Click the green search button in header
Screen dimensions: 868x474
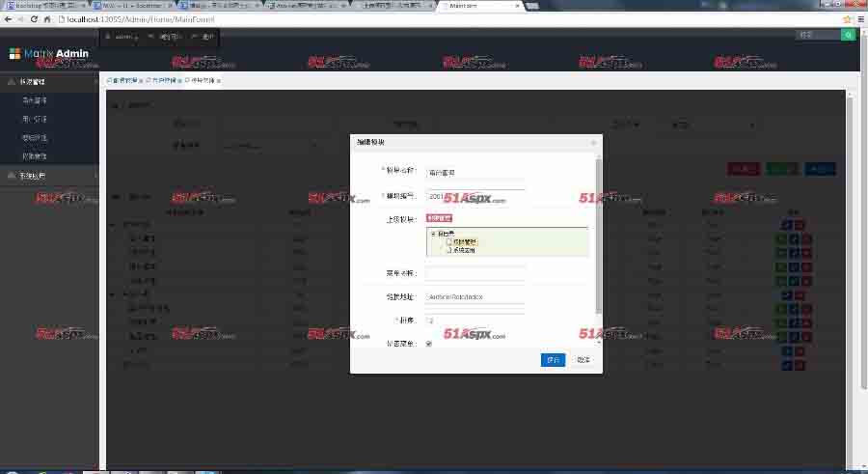pyautogui.click(x=849, y=35)
